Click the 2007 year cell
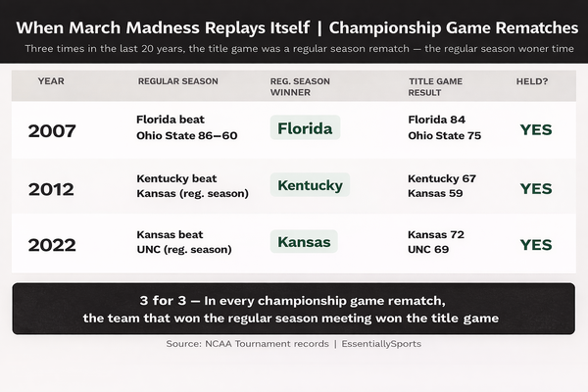This screenshot has width=588, height=392. [x=56, y=130]
